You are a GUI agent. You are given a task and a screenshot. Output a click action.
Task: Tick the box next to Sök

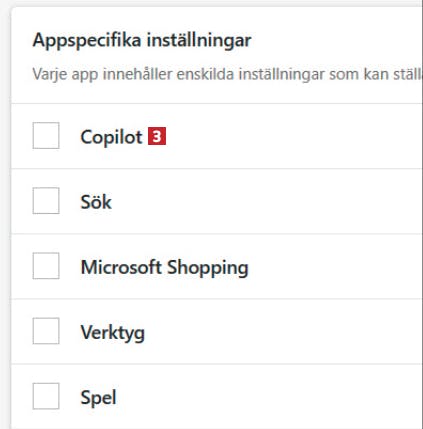46,201
